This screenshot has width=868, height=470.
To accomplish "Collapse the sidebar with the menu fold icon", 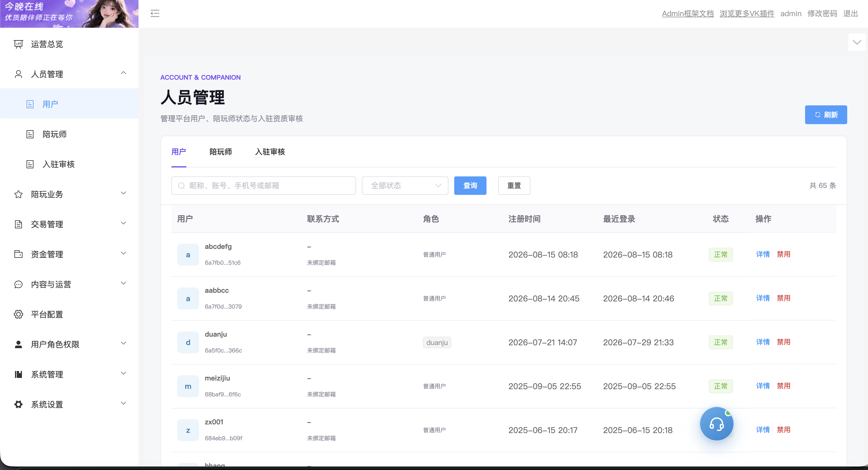I will (155, 14).
